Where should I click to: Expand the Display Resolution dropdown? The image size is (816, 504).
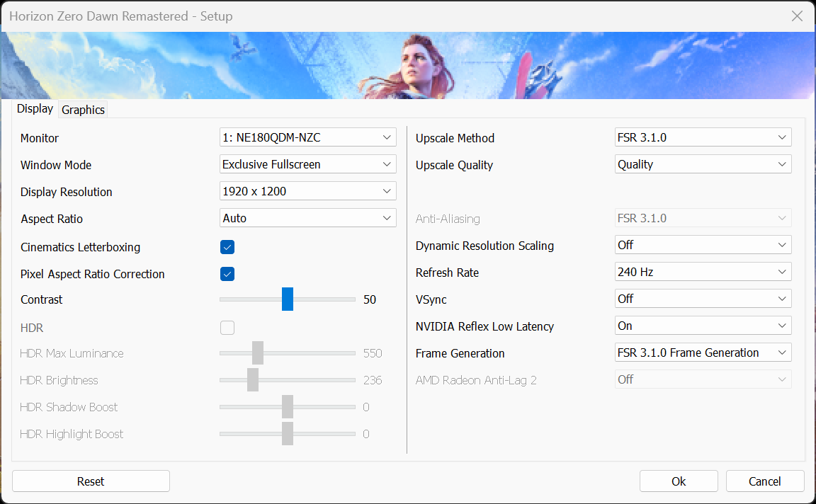tap(307, 191)
